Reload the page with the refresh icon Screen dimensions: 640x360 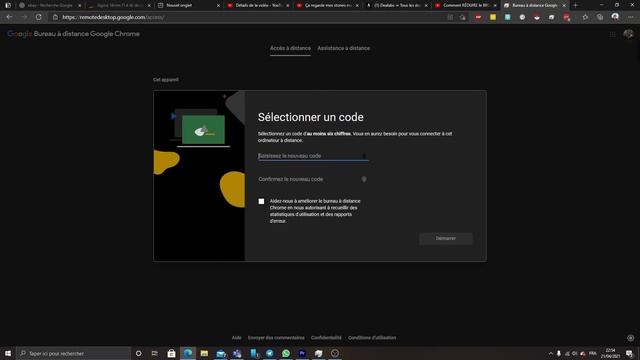pyautogui.click(x=38, y=17)
